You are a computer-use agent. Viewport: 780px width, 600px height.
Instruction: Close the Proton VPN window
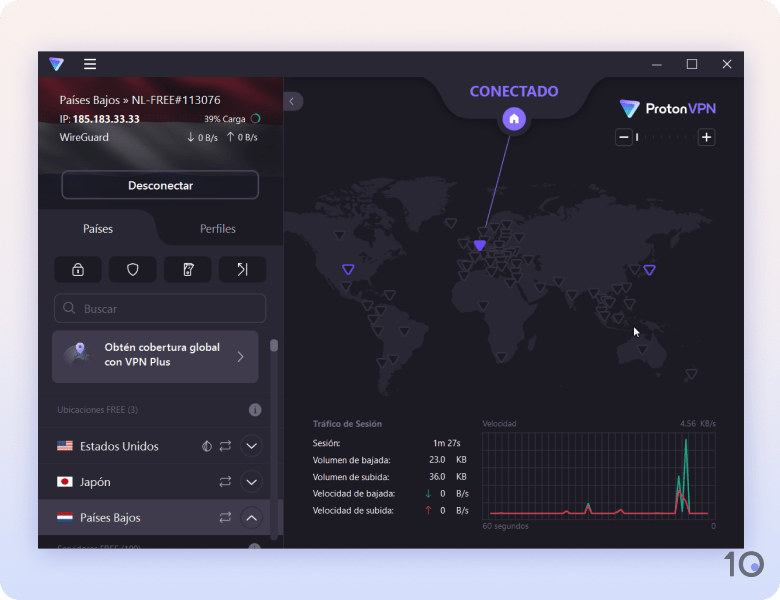tap(727, 64)
